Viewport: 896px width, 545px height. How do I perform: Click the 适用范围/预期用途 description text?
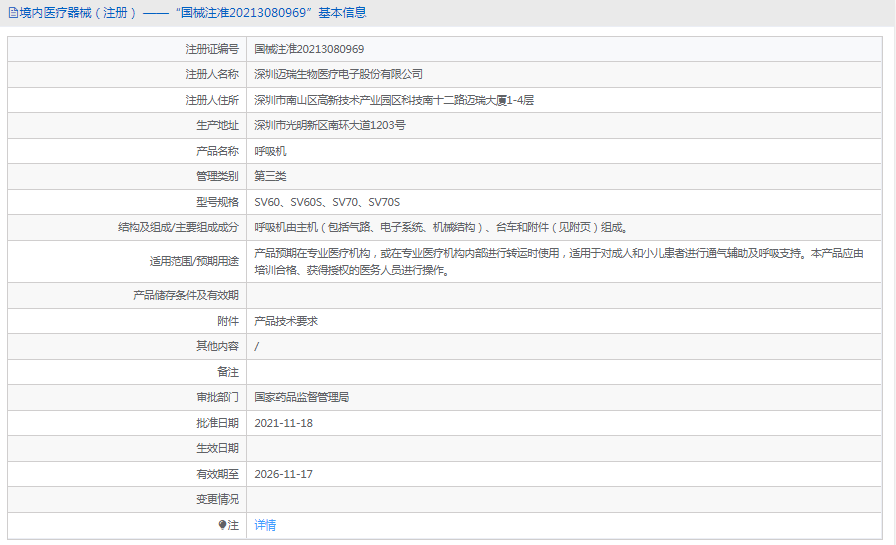coord(565,261)
